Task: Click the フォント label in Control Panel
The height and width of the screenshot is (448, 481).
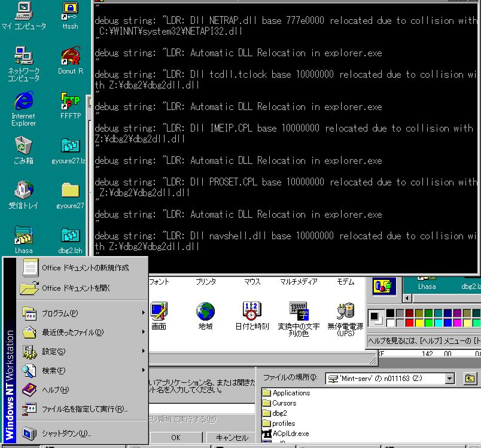Action: (x=159, y=282)
